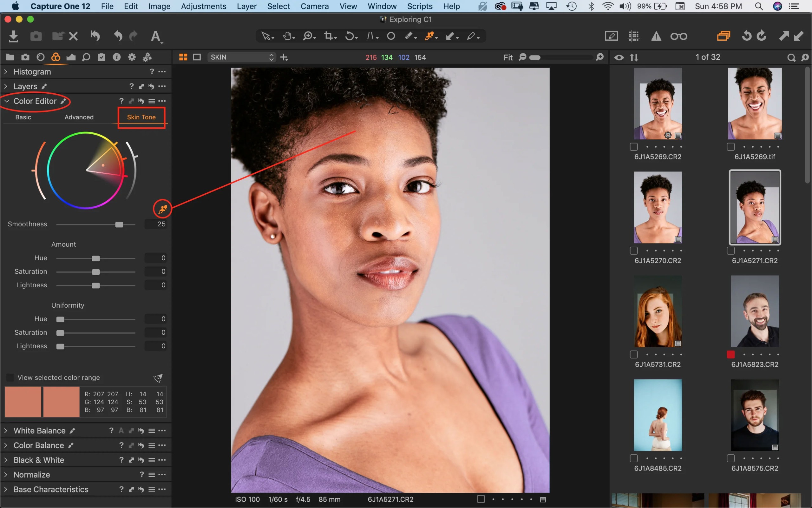Open the Adjustments menu

click(204, 6)
